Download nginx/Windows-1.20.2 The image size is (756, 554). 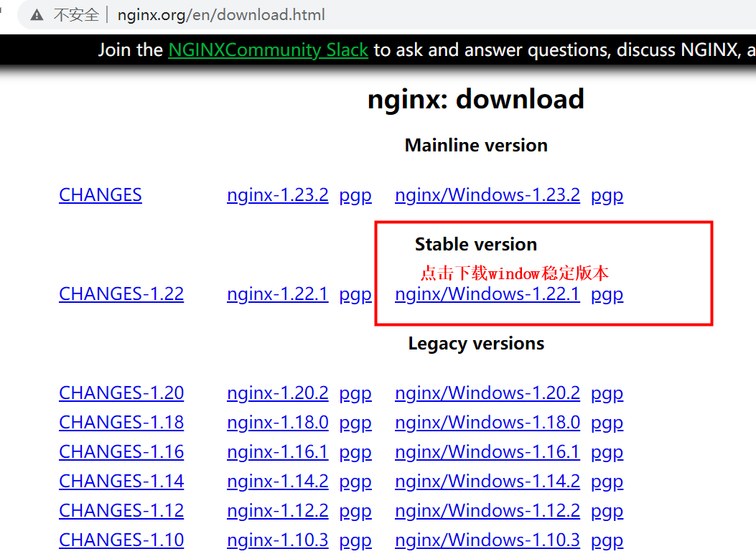[487, 393]
